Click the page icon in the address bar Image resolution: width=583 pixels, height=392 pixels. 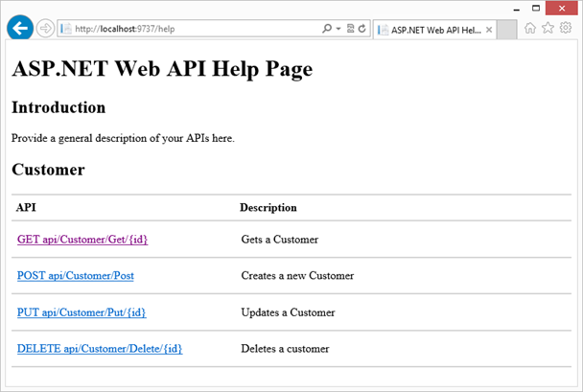(65, 30)
